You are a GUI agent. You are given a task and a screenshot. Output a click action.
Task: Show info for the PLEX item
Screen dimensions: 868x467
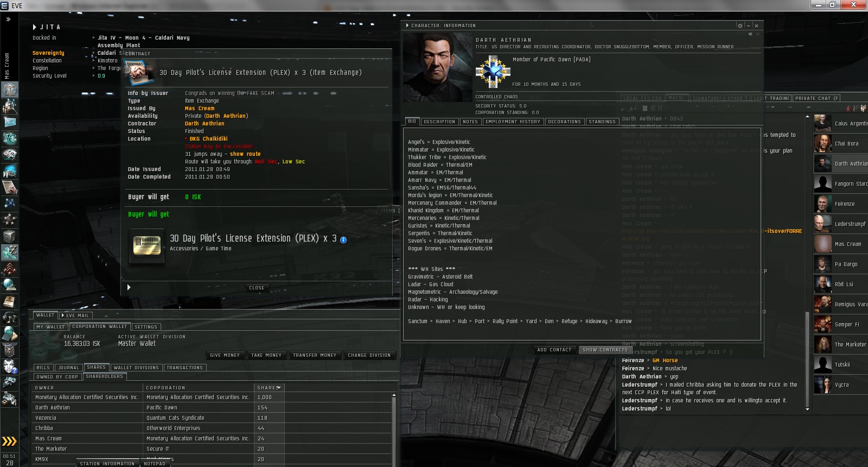343,239
